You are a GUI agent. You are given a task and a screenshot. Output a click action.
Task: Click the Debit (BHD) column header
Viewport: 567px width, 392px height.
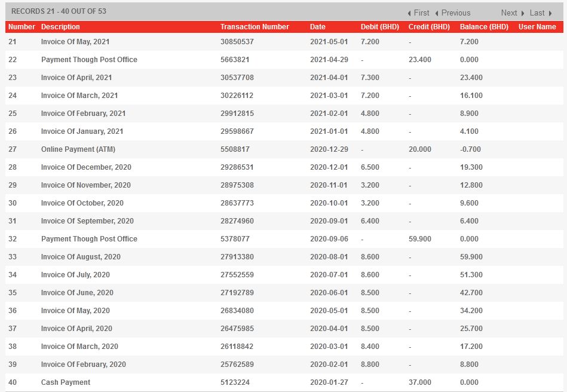tap(379, 27)
